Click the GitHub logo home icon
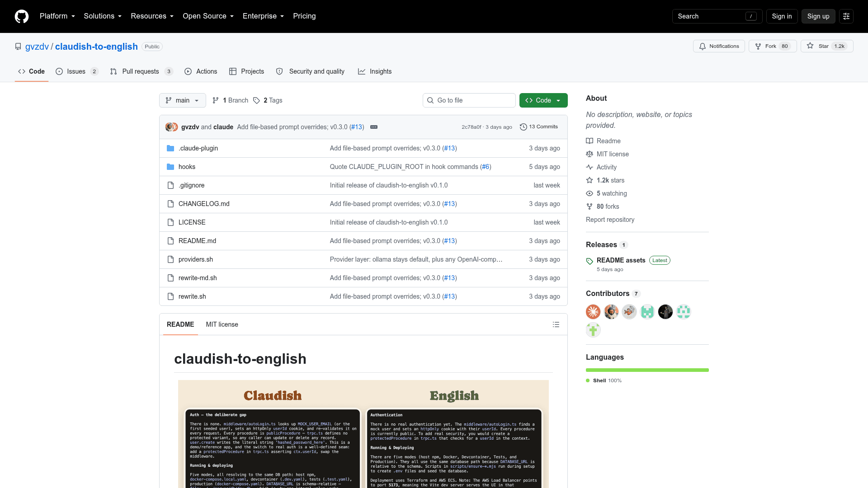This screenshot has height=488, width=868. (22, 16)
